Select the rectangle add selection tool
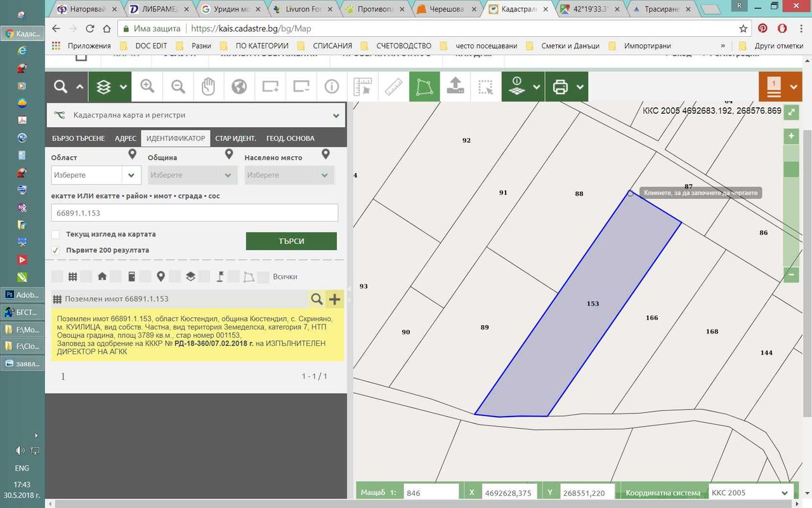The image size is (812, 508). coord(270,87)
